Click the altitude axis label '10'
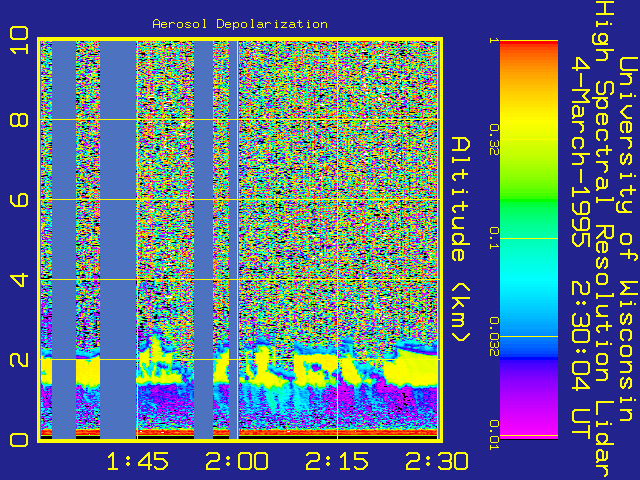 [x=19, y=41]
